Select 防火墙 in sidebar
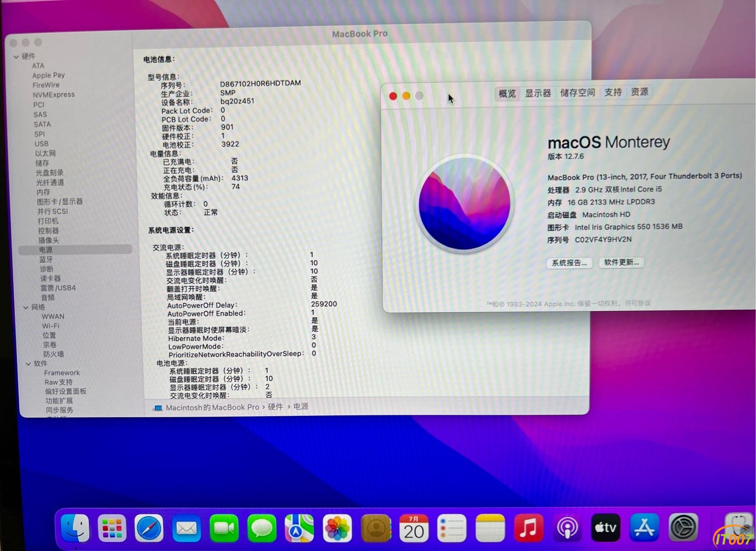756x551 pixels. point(54,354)
